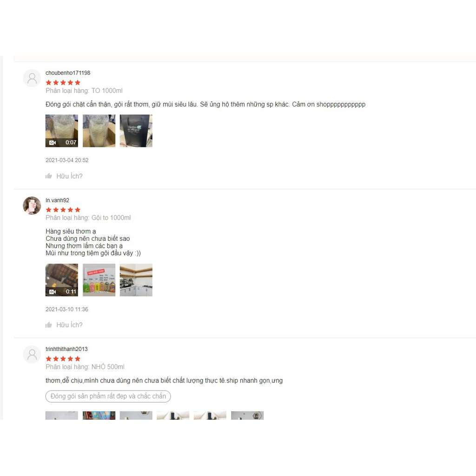The width and height of the screenshot is (476, 476).
Task: Open white kitchen shelf review photo
Action: point(136,280)
